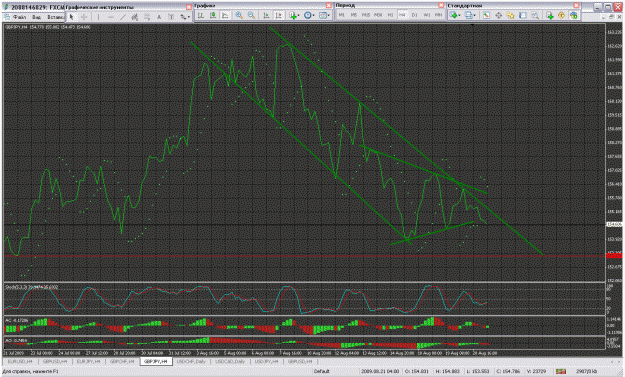Select the active GBPJPY,H4 tab

point(156,361)
